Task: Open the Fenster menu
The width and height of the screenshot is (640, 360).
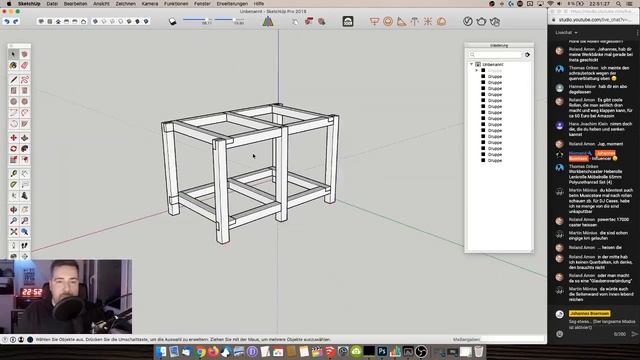Action: (x=202, y=4)
